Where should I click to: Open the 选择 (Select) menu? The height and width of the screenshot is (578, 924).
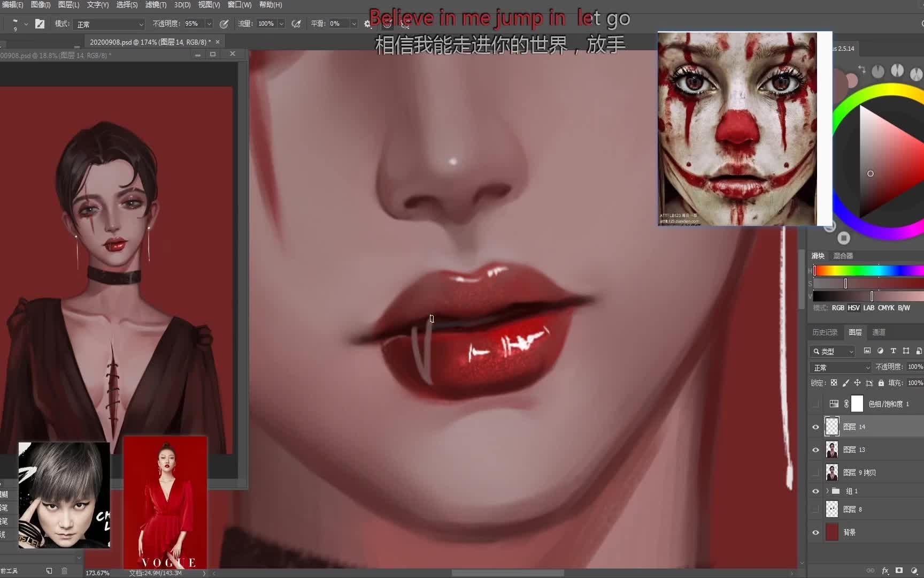(x=127, y=5)
